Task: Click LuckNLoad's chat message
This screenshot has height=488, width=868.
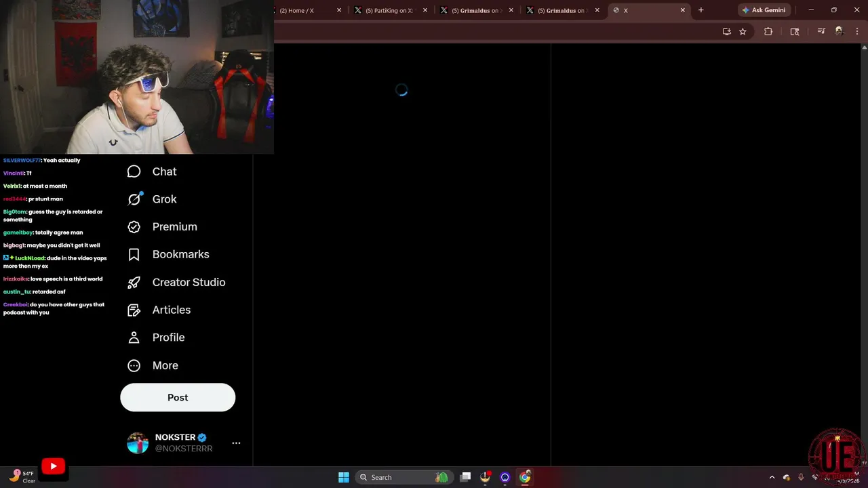Action: tap(55, 262)
